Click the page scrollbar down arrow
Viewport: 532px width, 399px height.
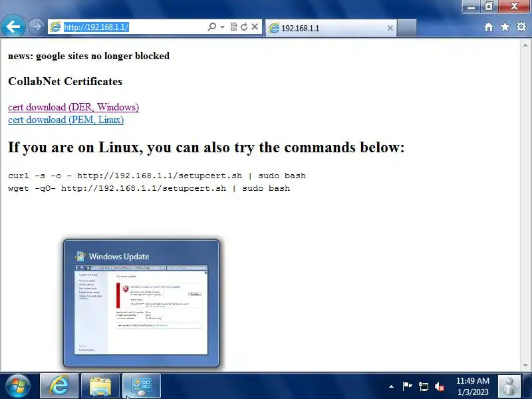click(525, 365)
